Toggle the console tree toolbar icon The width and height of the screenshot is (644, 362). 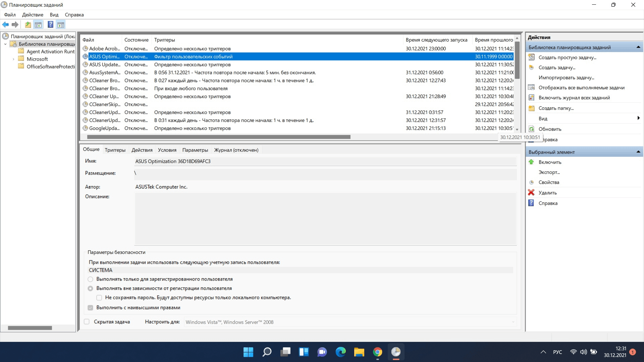tap(38, 24)
